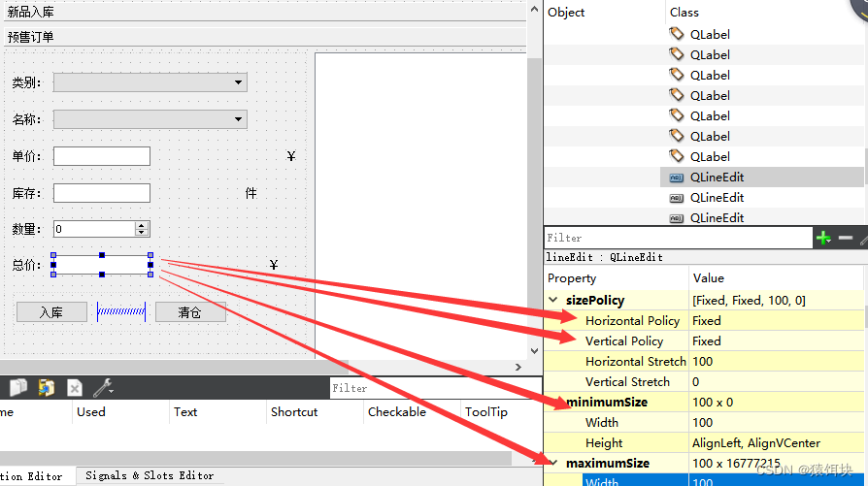Click the property editor Filter field

pyautogui.click(x=677, y=238)
